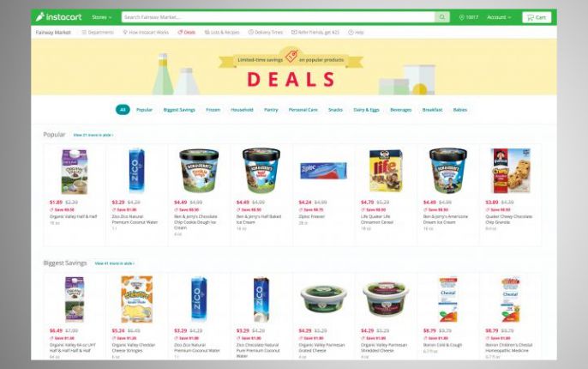Open How Instacart Works link
Viewport: 588px width, 369px height.
pos(146,33)
